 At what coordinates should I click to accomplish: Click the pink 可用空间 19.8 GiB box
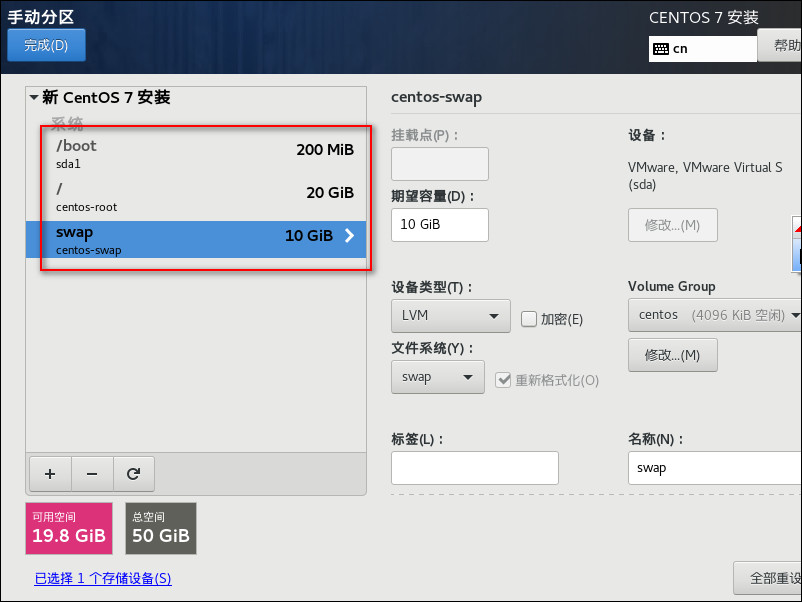coord(69,528)
